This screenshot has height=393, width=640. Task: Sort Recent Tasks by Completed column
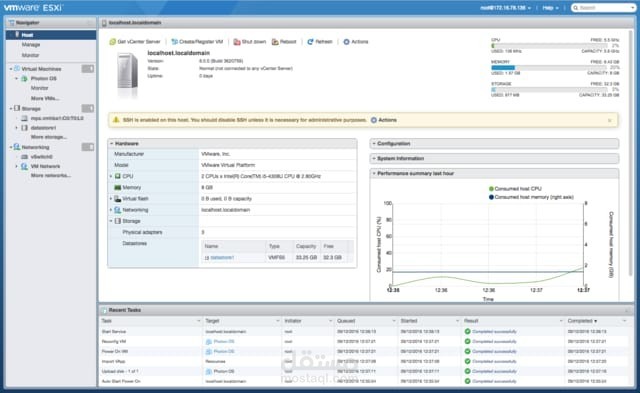pos(582,321)
